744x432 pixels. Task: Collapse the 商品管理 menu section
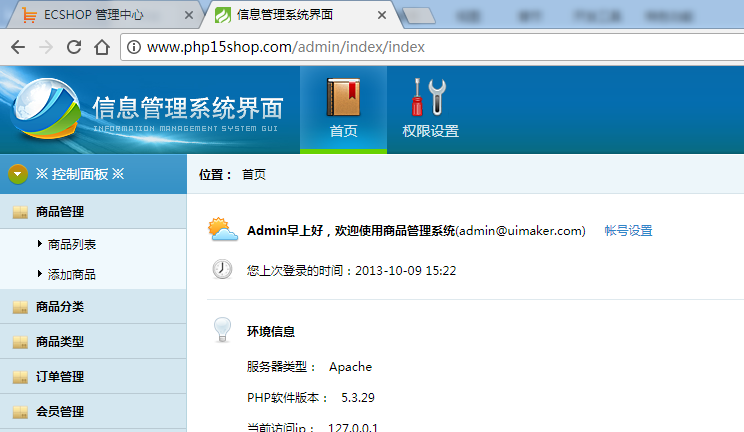pos(60,212)
